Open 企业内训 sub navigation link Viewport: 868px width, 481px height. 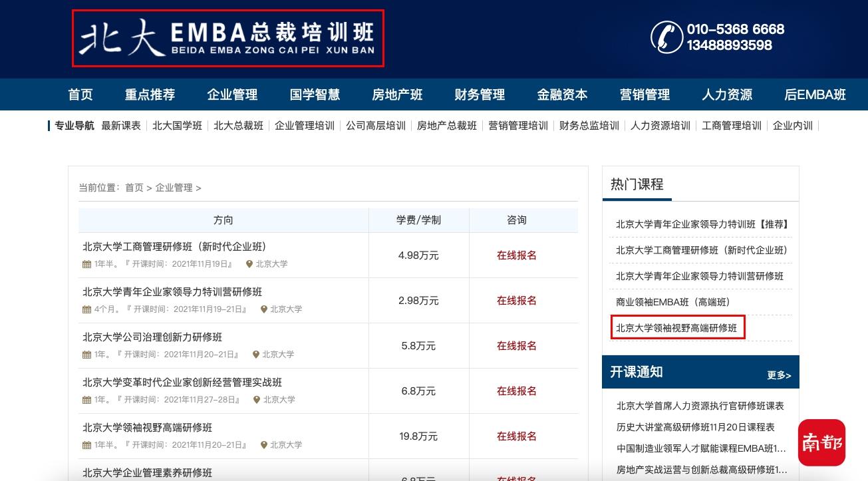coord(793,126)
